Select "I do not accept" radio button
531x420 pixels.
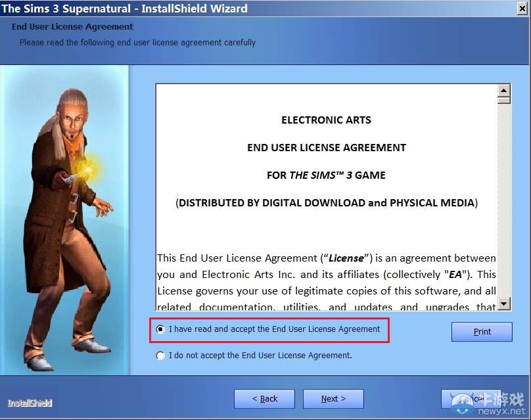pyautogui.click(x=160, y=356)
